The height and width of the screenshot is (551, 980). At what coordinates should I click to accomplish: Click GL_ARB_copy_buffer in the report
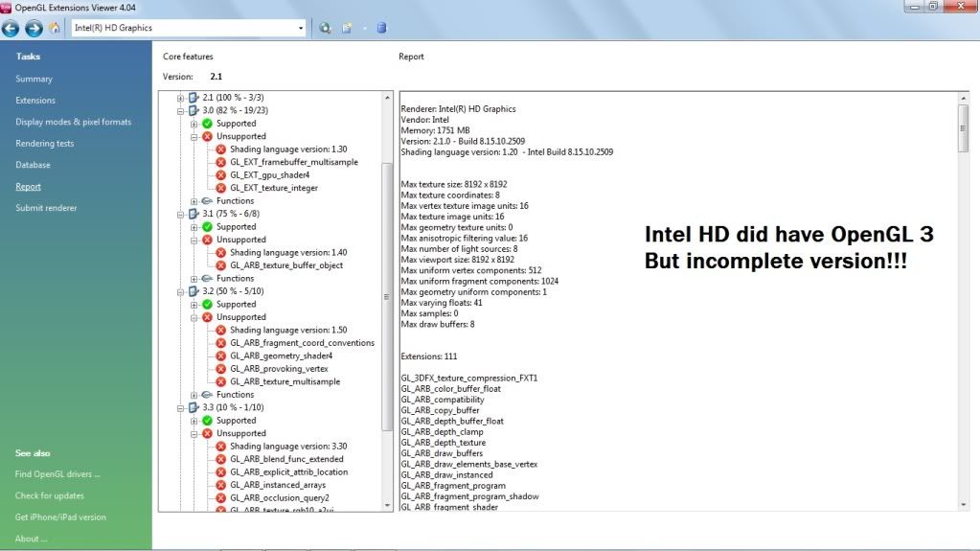tap(440, 410)
